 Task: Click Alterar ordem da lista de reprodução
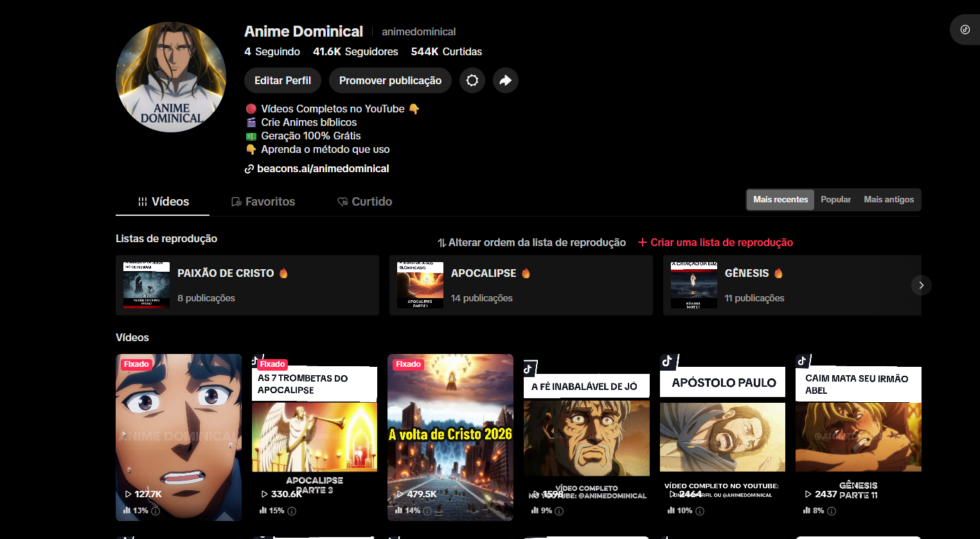(x=531, y=242)
